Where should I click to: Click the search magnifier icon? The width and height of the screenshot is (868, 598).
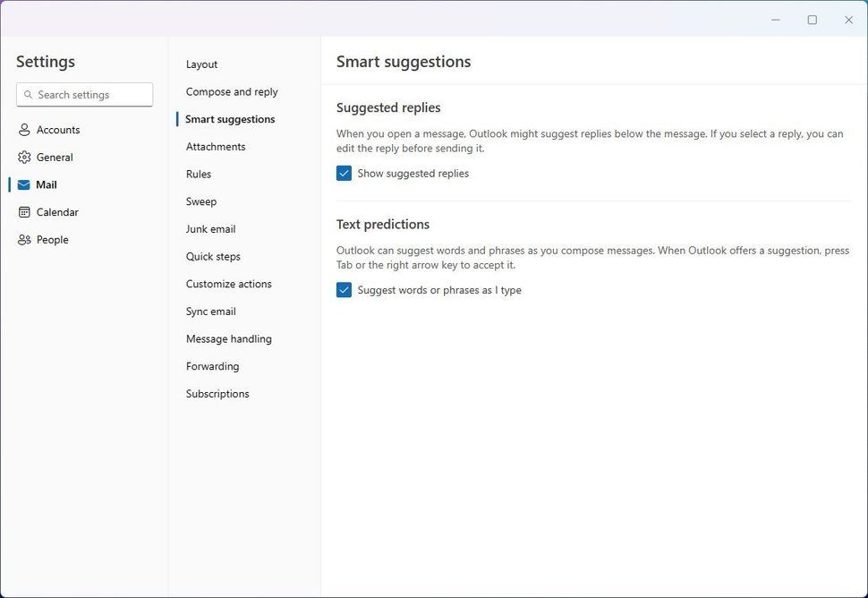click(29, 94)
